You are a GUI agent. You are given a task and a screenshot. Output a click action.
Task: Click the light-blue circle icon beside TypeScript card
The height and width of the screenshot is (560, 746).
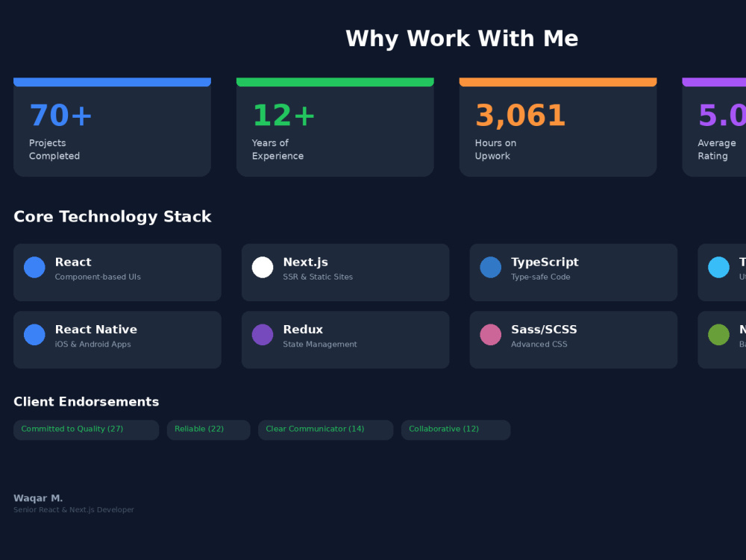pyautogui.click(x=718, y=267)
